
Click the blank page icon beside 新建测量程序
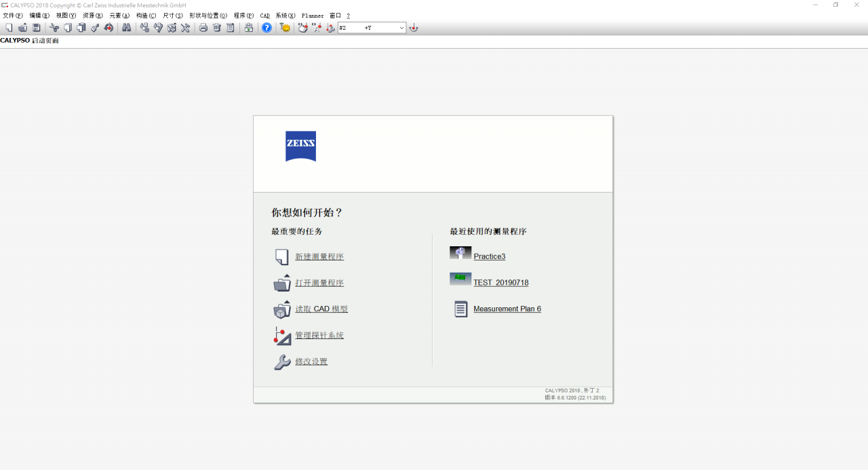point(282,257)
